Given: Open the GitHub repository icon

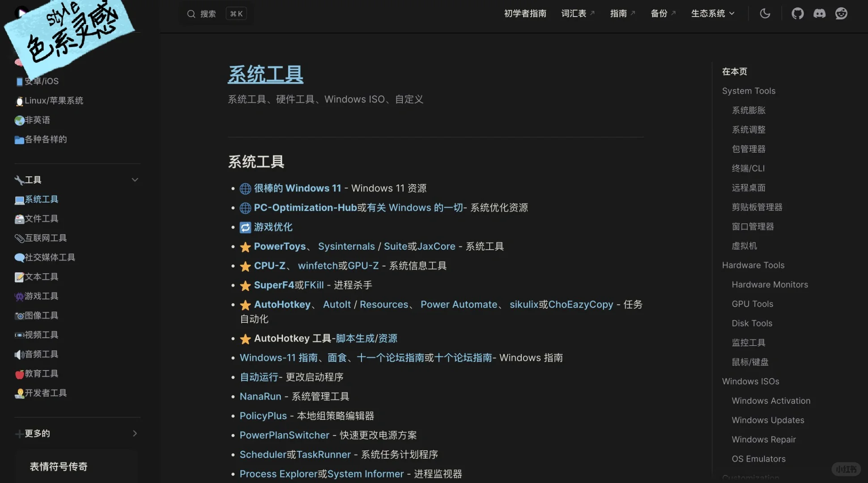Looking at the screenshot, I should (x=797, y=13).
